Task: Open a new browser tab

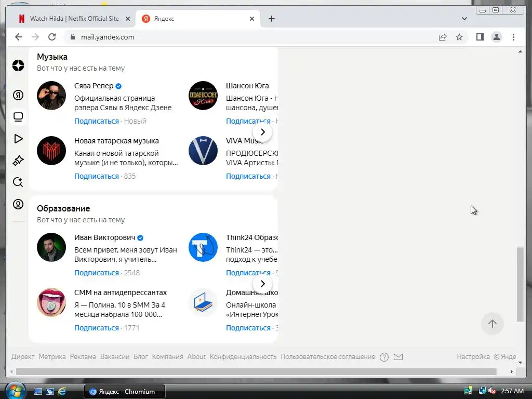Action: (x=271, y=19)
